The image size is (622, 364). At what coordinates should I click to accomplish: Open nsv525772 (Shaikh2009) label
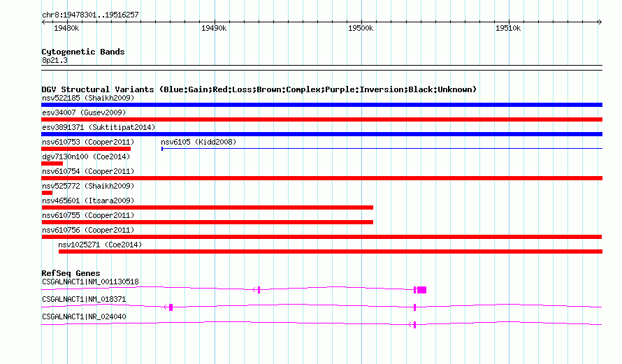(88, 186)
